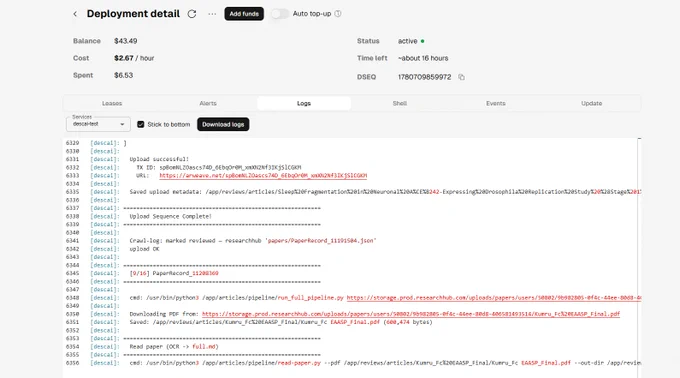Click the active status text
The width and height of the screenshot is (680, 378).
(408, 41)
